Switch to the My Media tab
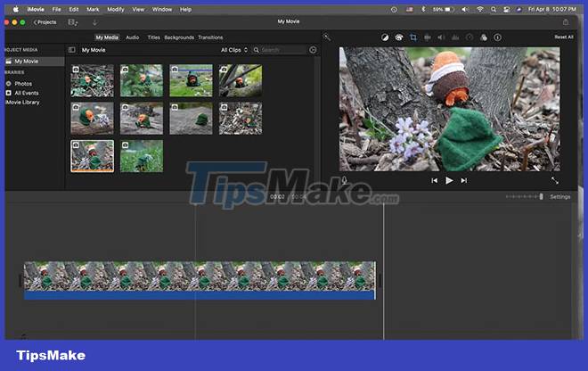Image resolution: width=588 pixels, height=371 pixels. coord(107,37)
